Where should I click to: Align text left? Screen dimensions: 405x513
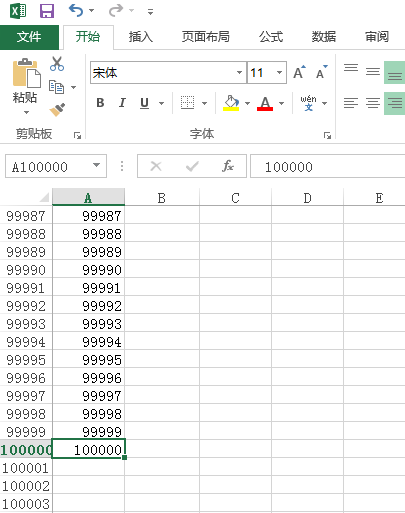[x=351, y=103]
